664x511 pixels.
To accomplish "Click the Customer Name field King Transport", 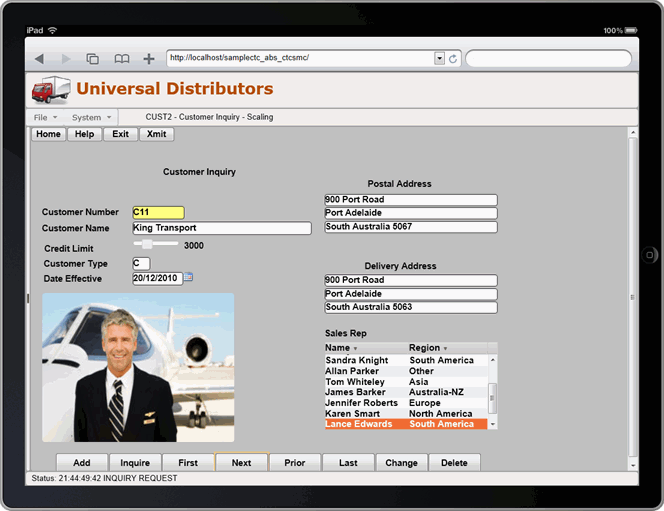I will click(222, 228).
